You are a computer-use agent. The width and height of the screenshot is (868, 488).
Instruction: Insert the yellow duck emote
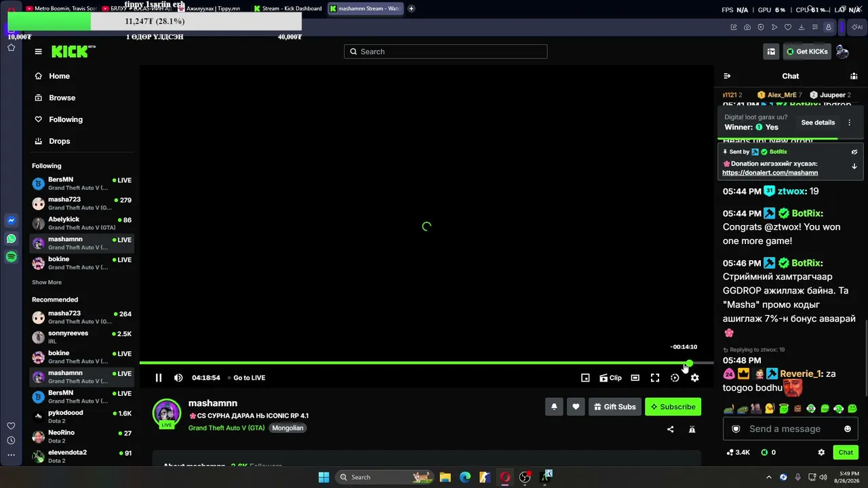(770, 409)
